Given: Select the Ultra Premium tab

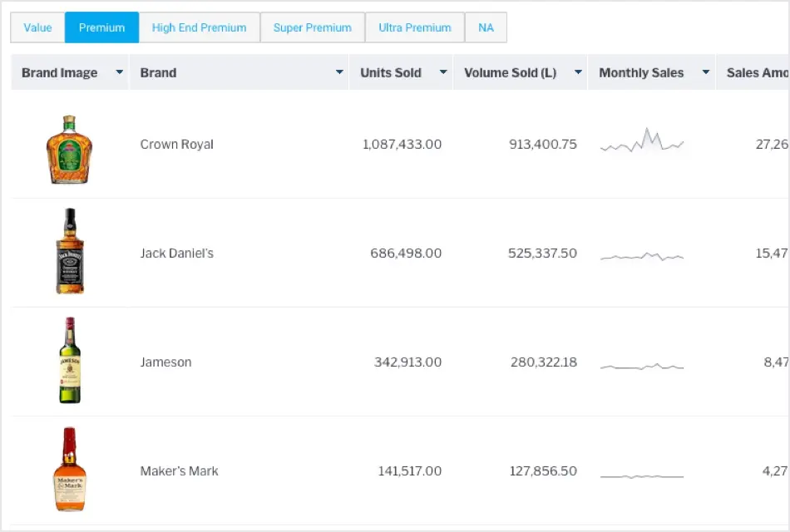Looking at the screenshot, I should tap(414, 27).
